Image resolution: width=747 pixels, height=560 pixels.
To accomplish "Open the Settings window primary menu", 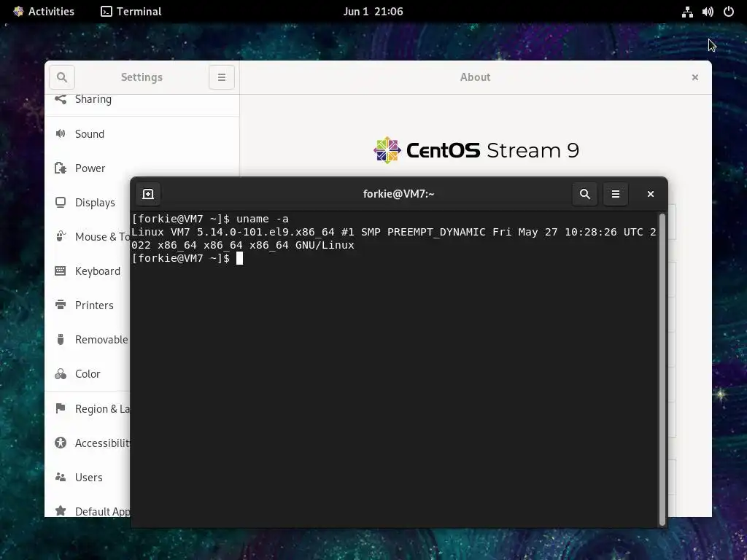I will coord(222,77).
